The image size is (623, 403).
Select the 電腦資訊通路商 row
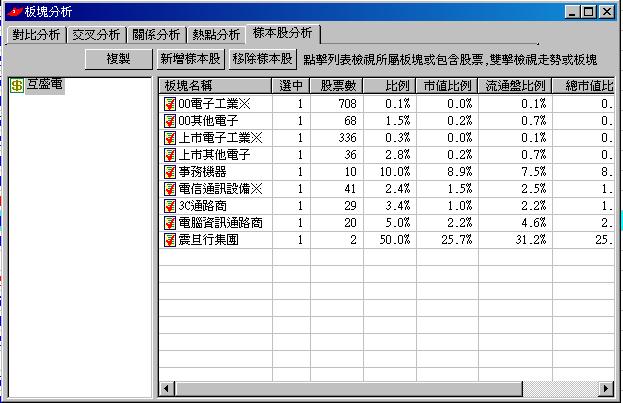(x=219, y=223)
